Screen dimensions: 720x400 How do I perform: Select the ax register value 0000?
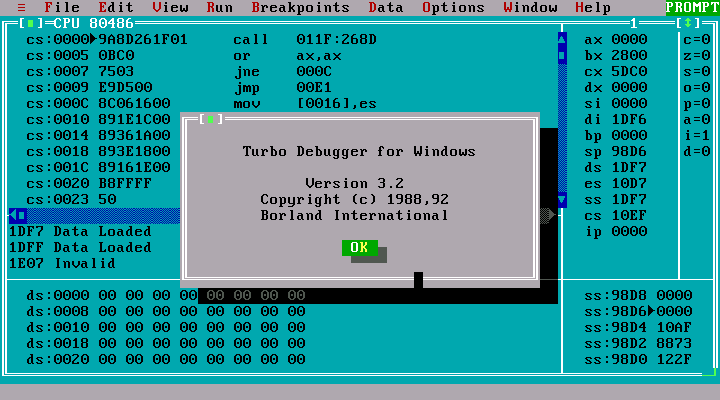click(629, 39)
